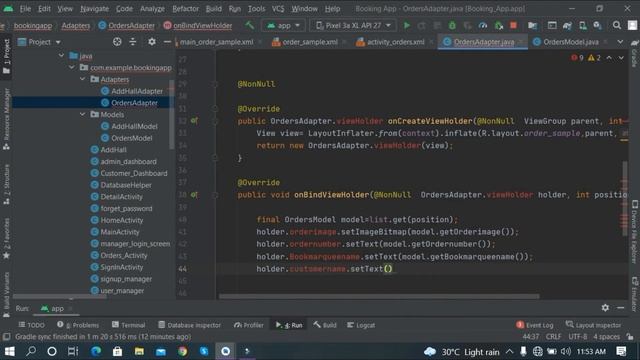Stop the running app with red square

click(513, 25)
